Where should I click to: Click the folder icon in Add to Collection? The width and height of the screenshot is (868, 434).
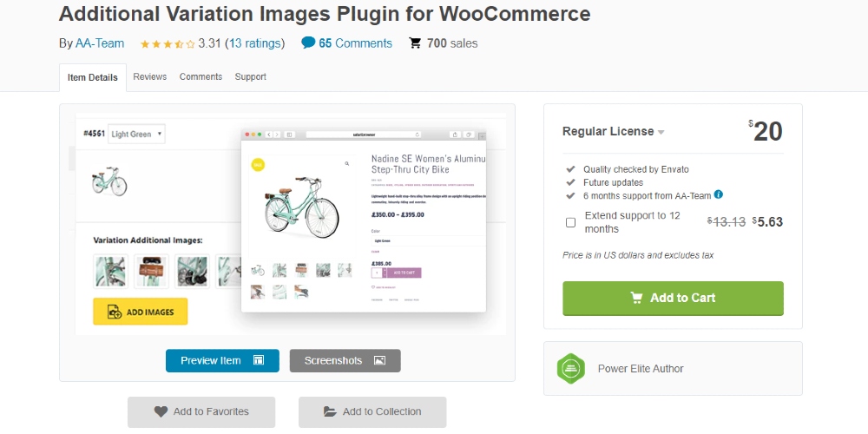(x=330, y=411)
